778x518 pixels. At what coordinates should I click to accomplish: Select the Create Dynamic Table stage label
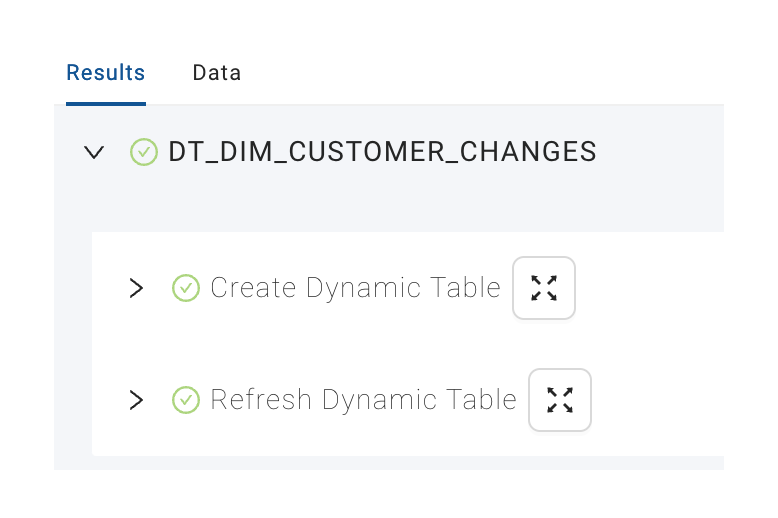tap(355, 288)
